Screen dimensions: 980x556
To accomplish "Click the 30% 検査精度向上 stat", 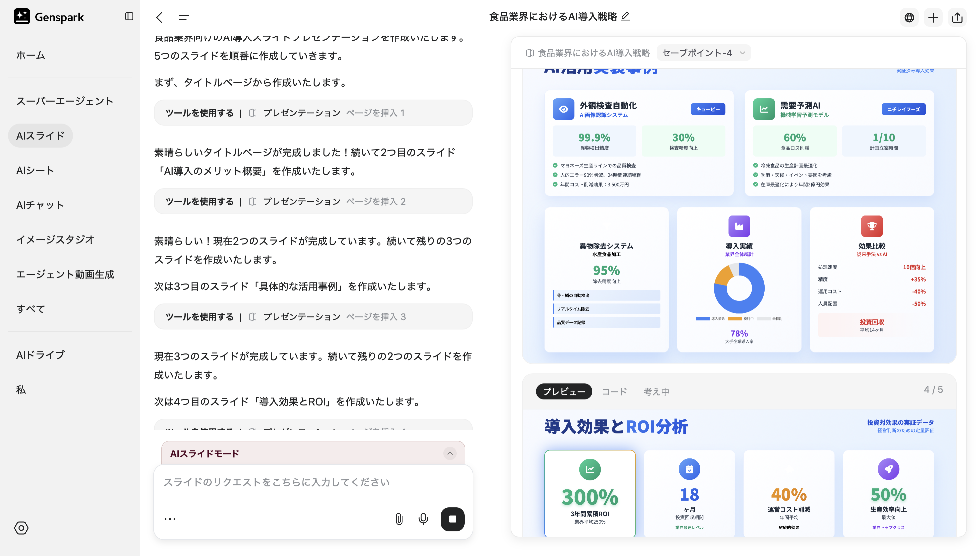I will point(683,141).
